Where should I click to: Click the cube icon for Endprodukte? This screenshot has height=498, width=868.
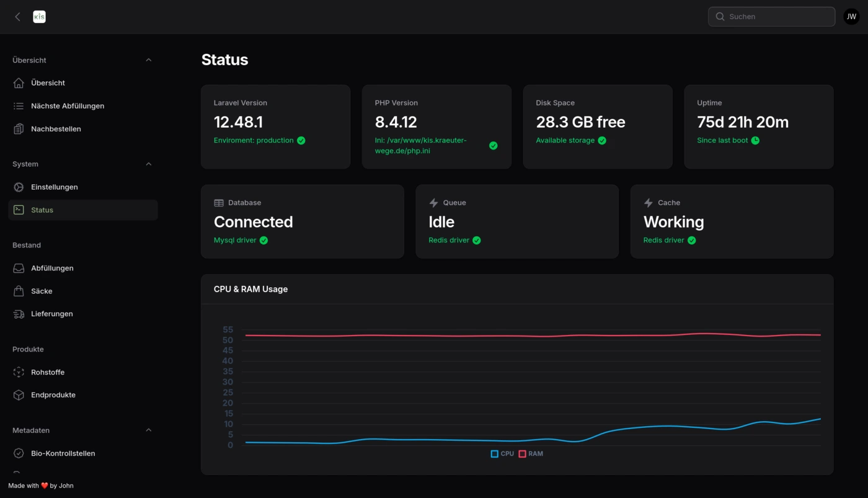click(x=19, y=395)
